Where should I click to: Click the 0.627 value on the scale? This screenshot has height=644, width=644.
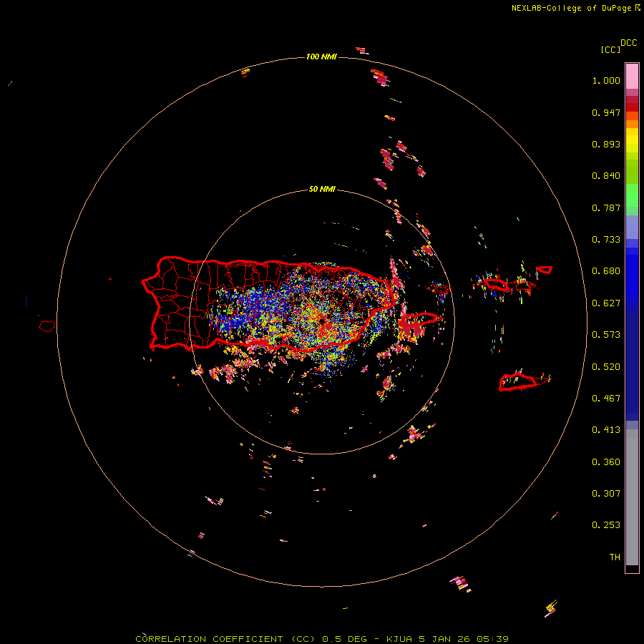[606, 303]
